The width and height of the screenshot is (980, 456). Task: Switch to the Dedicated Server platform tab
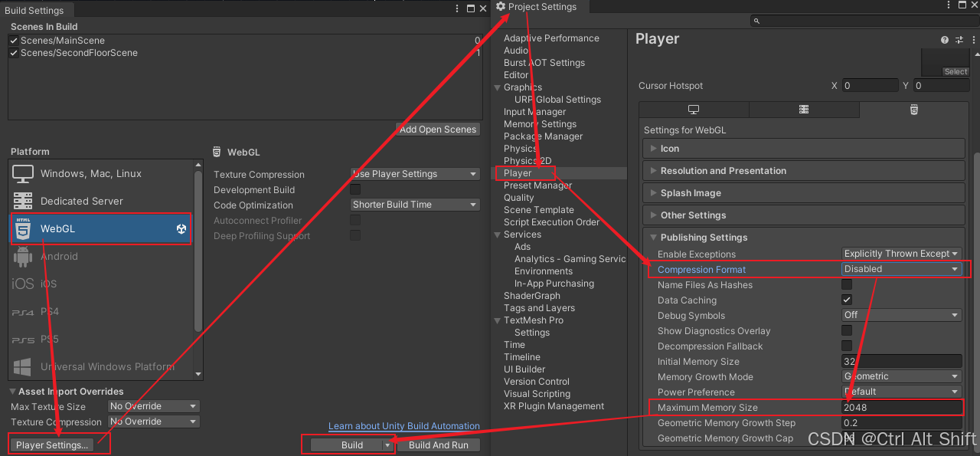tap(804, 110)
